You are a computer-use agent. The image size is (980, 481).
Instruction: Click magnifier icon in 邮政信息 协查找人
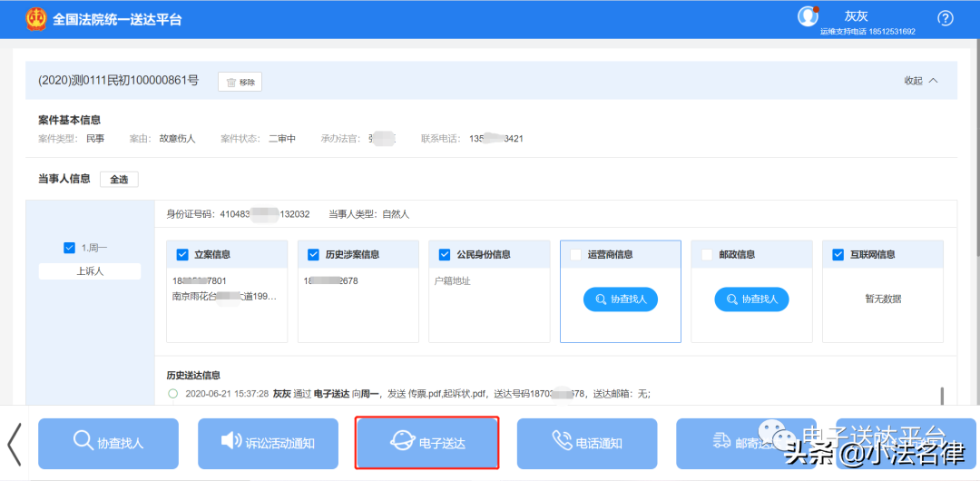pos(732,299)
